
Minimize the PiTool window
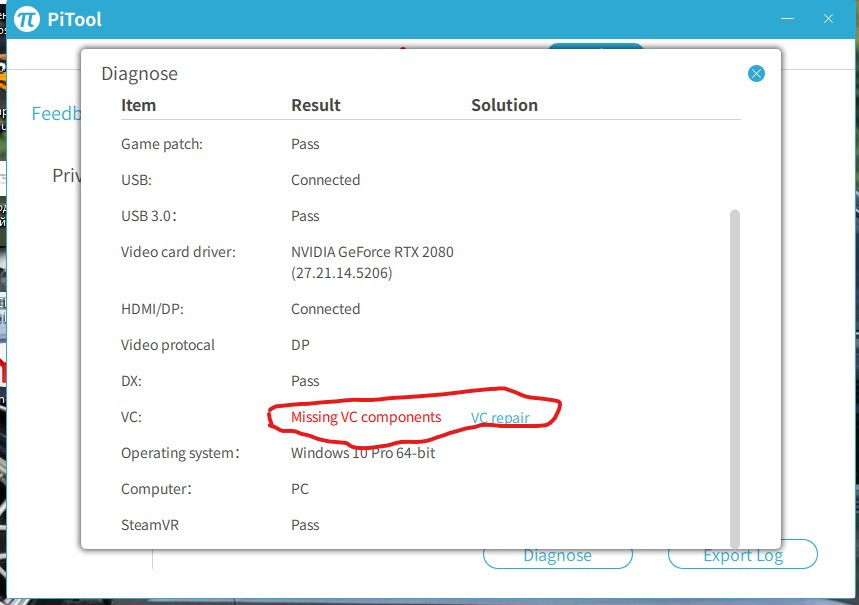tap(787, 19)
